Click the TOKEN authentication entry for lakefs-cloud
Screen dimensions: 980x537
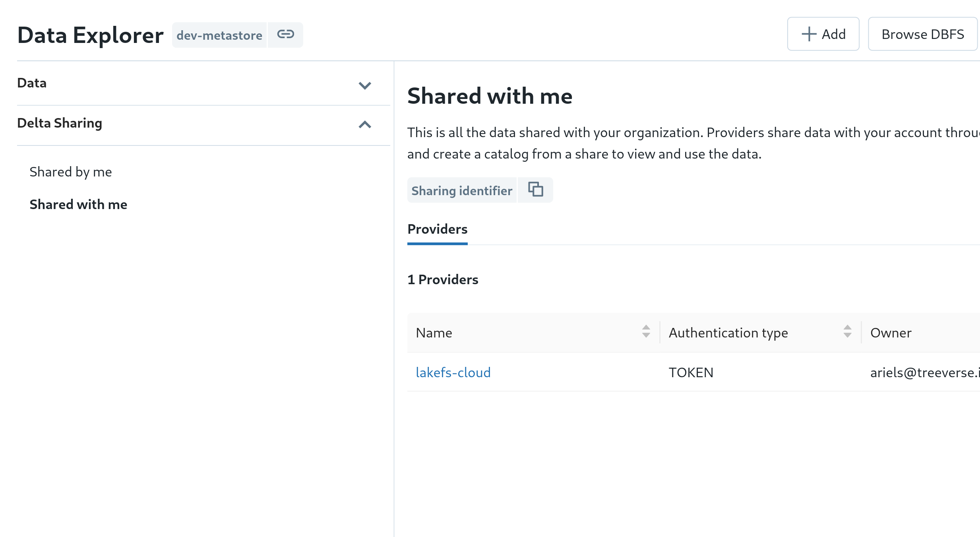pyautogui.click(x=691, y=372)
